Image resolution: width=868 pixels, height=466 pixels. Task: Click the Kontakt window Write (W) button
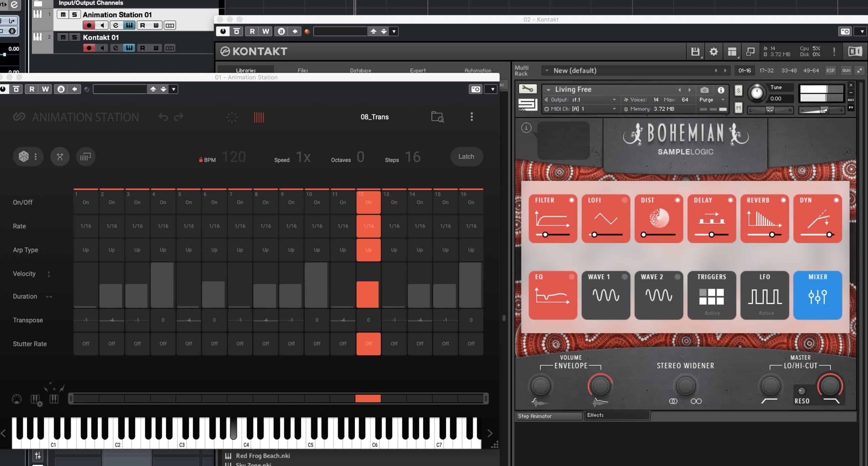point(265,32)
